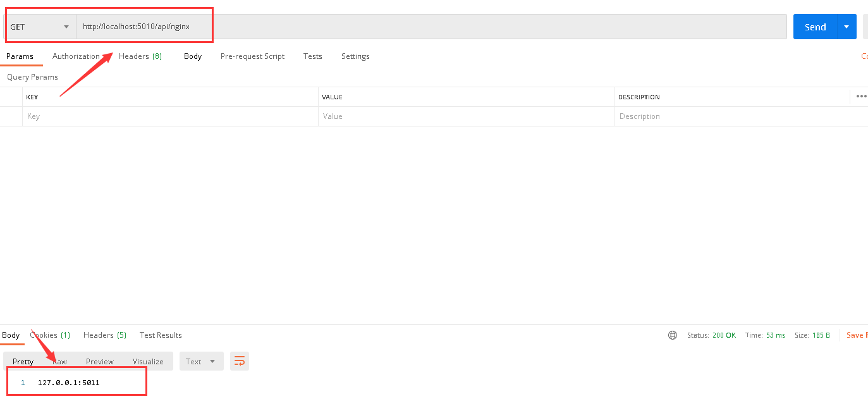The width and height of the screenshot is (868, 406).
Task: Open the three-dots column options menu
Action: pos(860,97)
